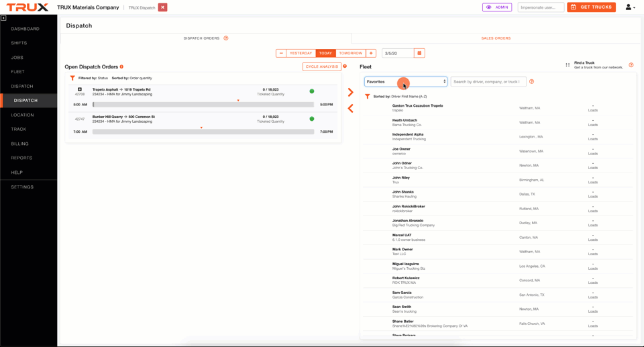
Task: Select driver John Shanks
Action: [x=498, y=195]
